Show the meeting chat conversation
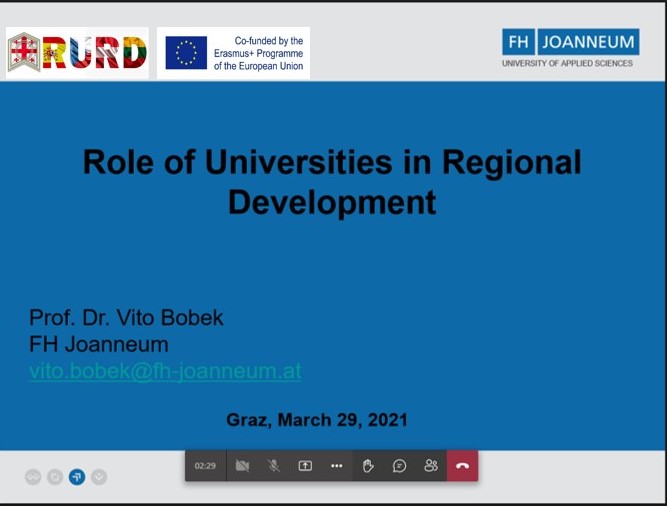667x506 pixels. pyautogui.click(x=399, y=466)
